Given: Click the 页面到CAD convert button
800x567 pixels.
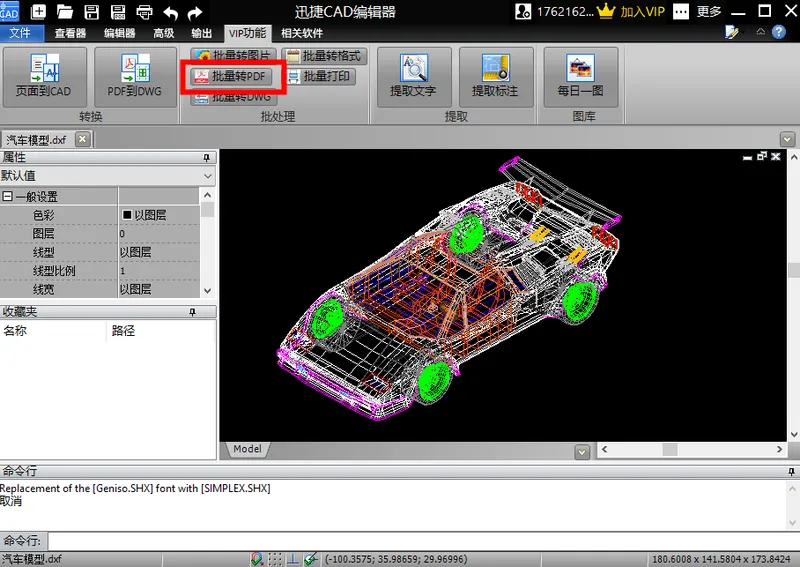Looking at the screenshot, I should (x=44, y=77).
